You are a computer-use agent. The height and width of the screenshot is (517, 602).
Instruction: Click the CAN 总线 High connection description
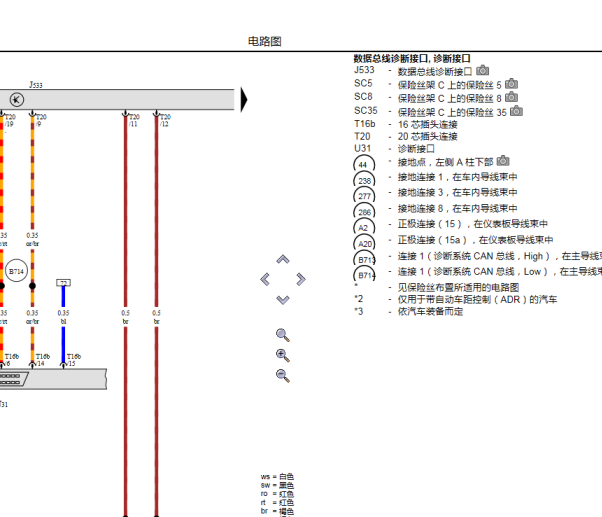click(500, 256)
